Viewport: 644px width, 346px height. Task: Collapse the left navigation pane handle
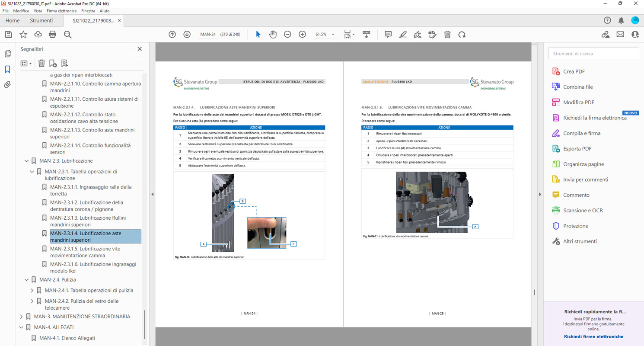pyautogui.click(x=152, y=195)
